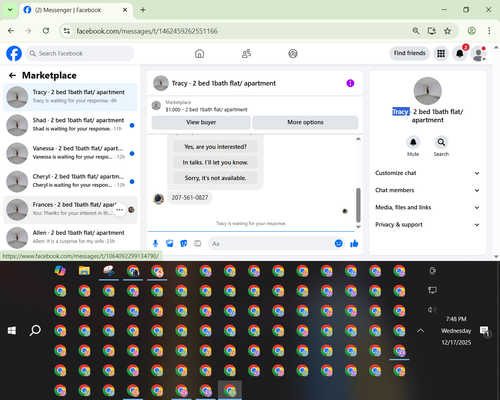Screen dimensions: 500x400
Task: Close the Messenger browser tab
Action: pos(125,10)
